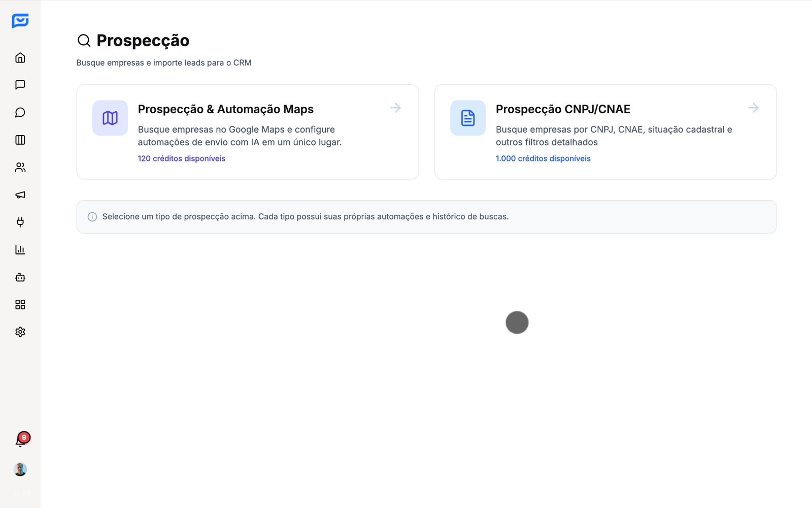Open the analytics reports section
The height and width of the screenshot is (508, 812).
point(20,249)
